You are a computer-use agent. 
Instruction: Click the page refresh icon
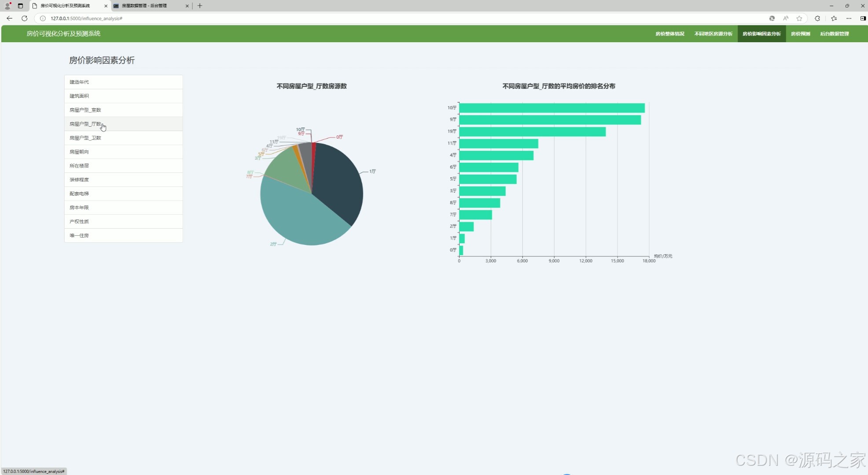coord(25,18)
